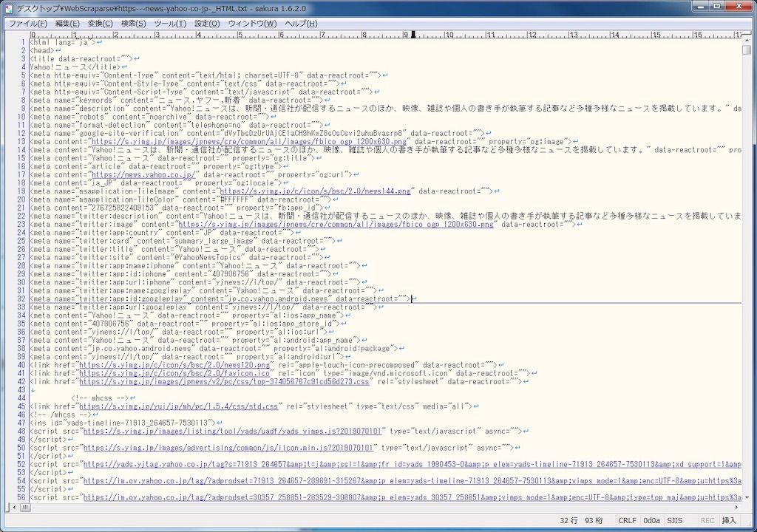Click the sakura editor title bar icon
Screen dimensions: 757x532
tap(9, 9)
